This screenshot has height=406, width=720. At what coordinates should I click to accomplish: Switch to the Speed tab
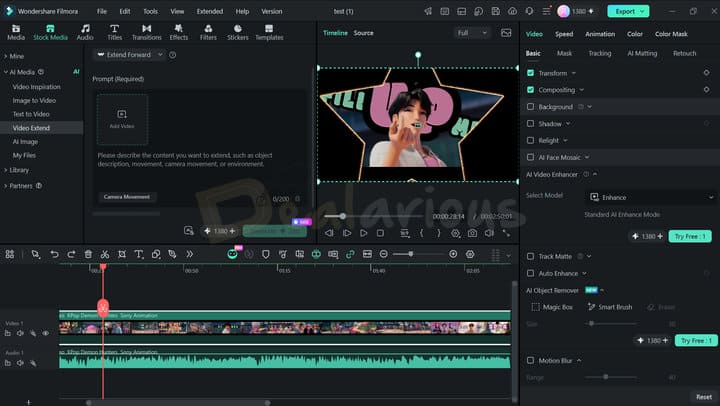(564, 34)
